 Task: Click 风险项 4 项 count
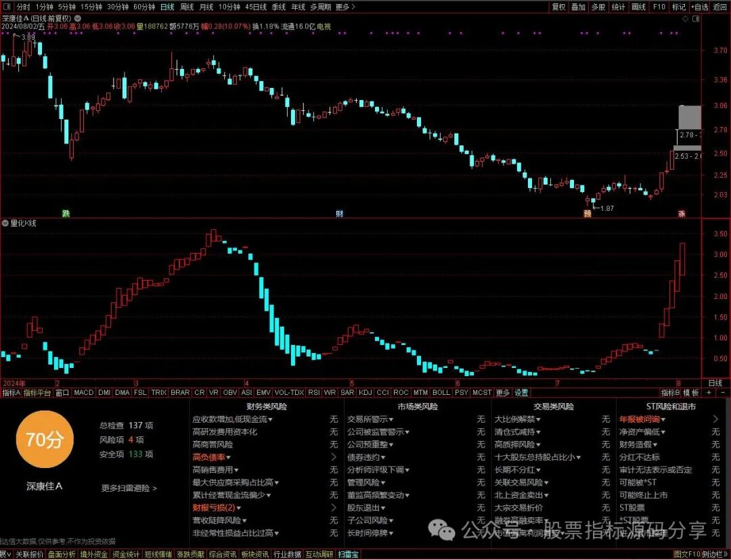(x=122, y=440)
